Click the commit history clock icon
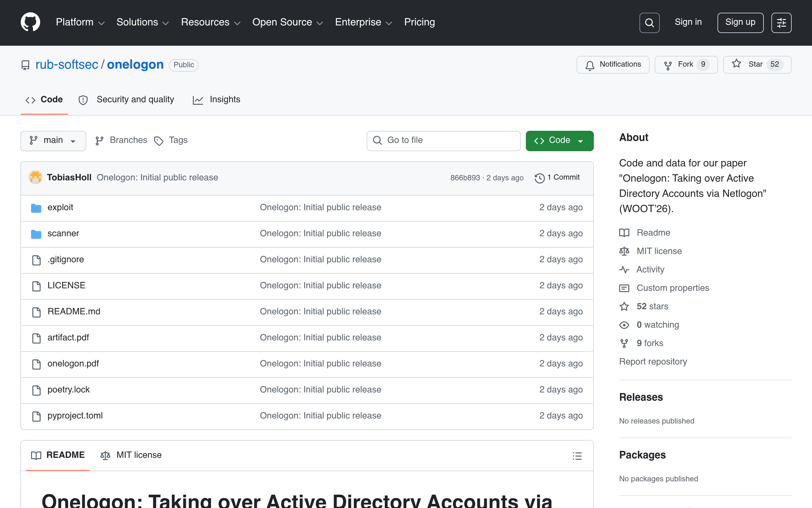Screen dimensions: 812x508 (540, 178)
